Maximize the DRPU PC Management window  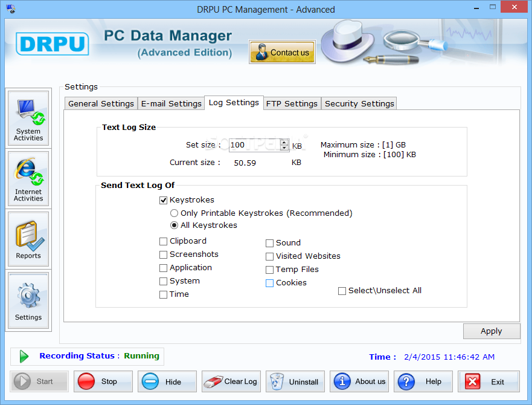pos(493,7)
